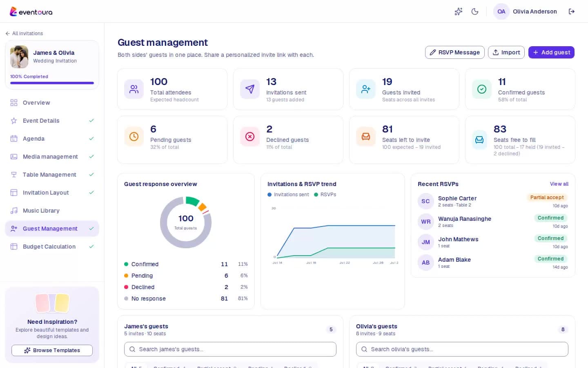
Task: Toggle the Invitations sent chart legend
Action: tap(288, 195)
